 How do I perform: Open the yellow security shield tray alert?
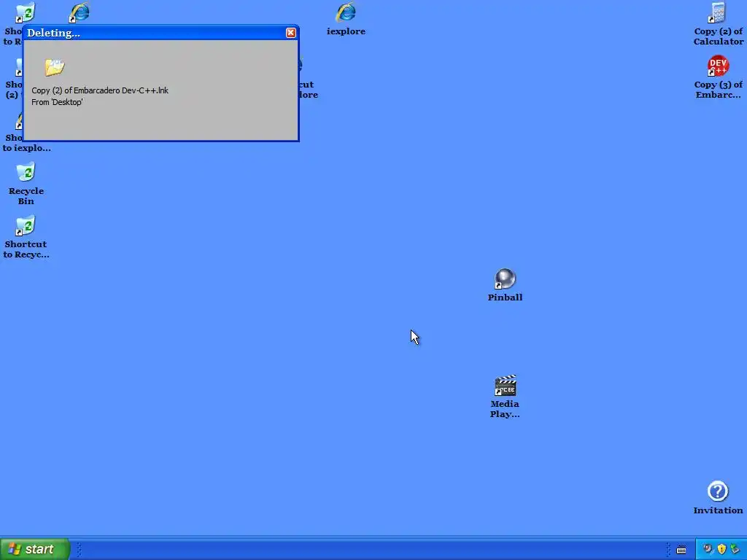pyautogui.click(x=721, y=549)
